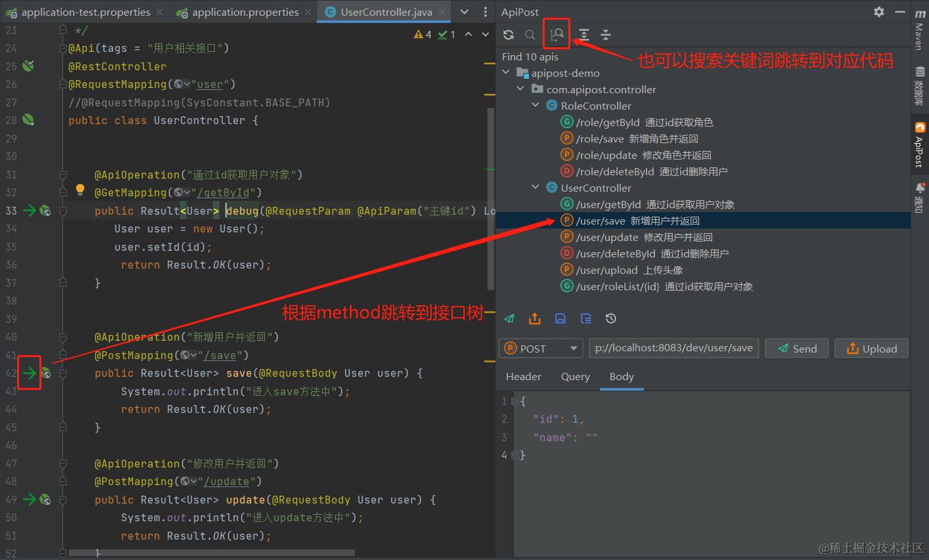Click the warnings indicator showing 4
929x560 pixels.
422,34
